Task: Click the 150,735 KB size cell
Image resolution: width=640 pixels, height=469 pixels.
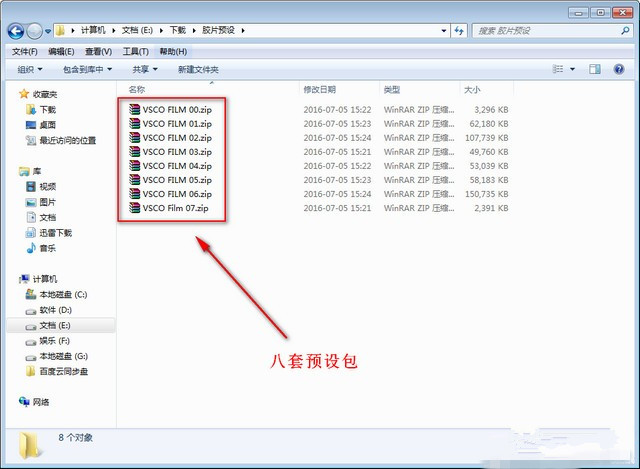Action: pyautogui.click(x=487, y=194)
